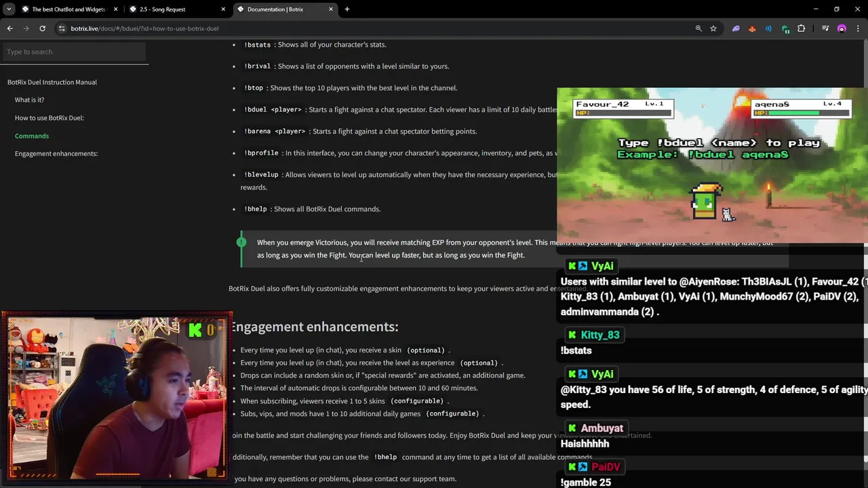Open the page zoom magnifier icon
The image size is (868, 488).
point(698,28)
